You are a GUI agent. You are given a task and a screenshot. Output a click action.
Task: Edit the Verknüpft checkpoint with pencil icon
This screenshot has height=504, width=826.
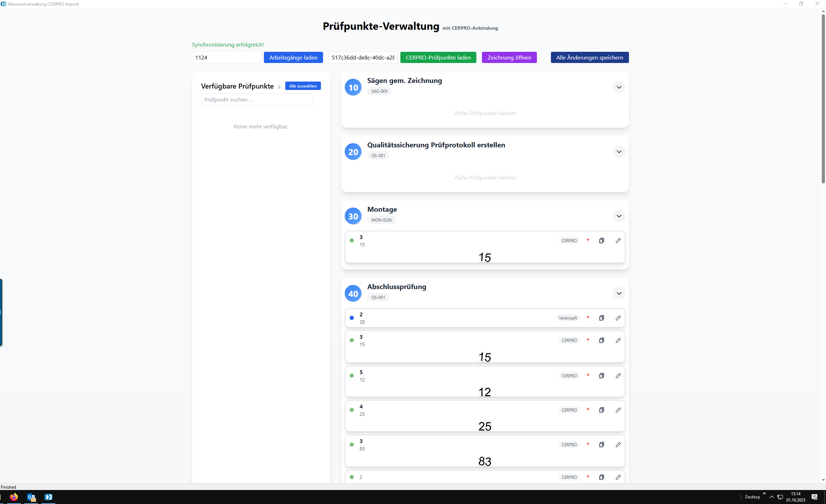click(x=618, y=318)
